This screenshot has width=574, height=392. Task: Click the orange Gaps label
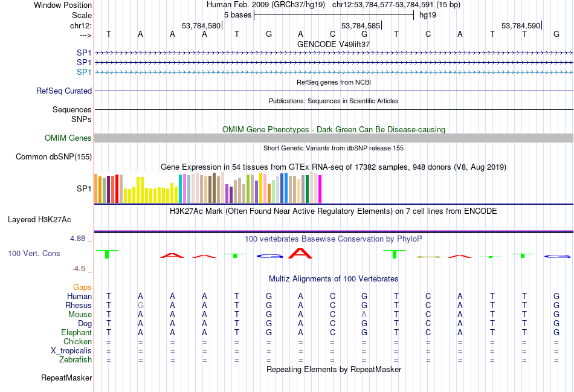pos(82,288)
